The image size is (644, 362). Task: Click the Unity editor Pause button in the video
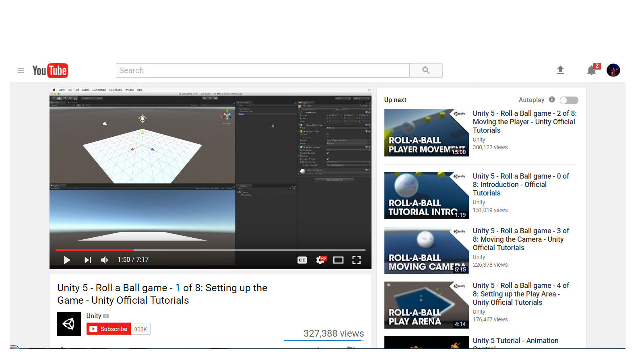pos(210,98)
